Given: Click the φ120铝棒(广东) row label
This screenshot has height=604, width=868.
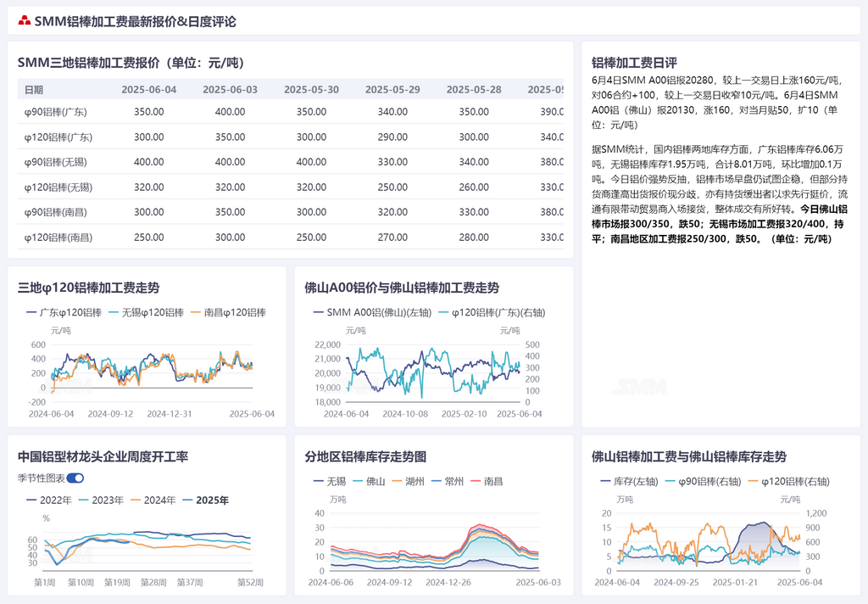Looking at the screenshot, I should (58, 137).
